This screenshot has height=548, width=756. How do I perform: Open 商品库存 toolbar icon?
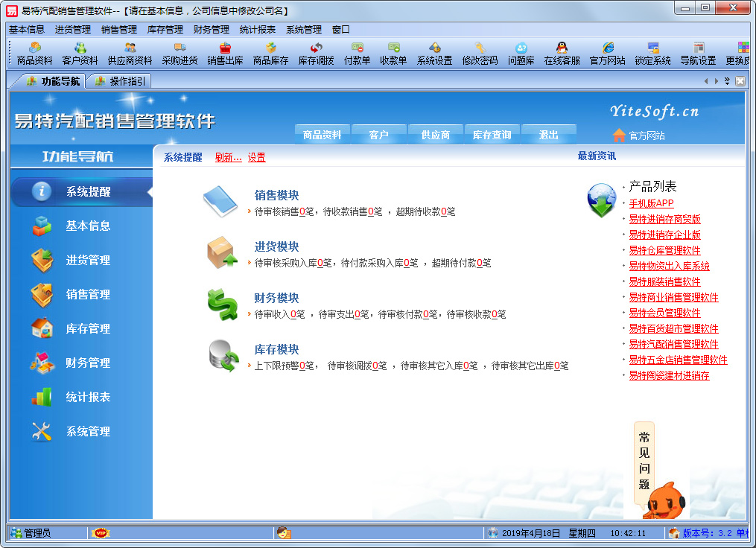click(x=270, y=54)
